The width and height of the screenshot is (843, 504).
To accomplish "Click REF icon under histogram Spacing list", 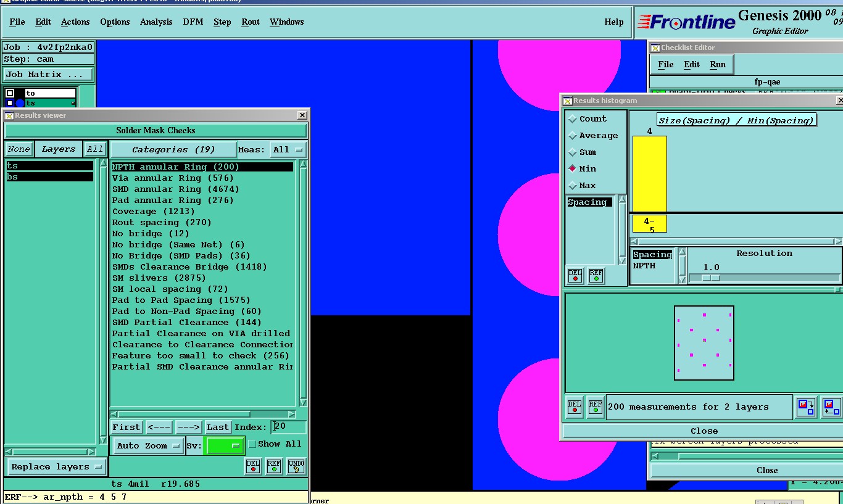I will pos(596,276).
